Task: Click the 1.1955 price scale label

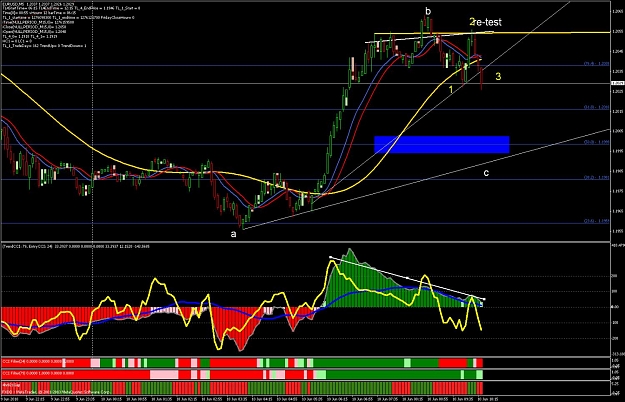Action: tap(617, 231)
